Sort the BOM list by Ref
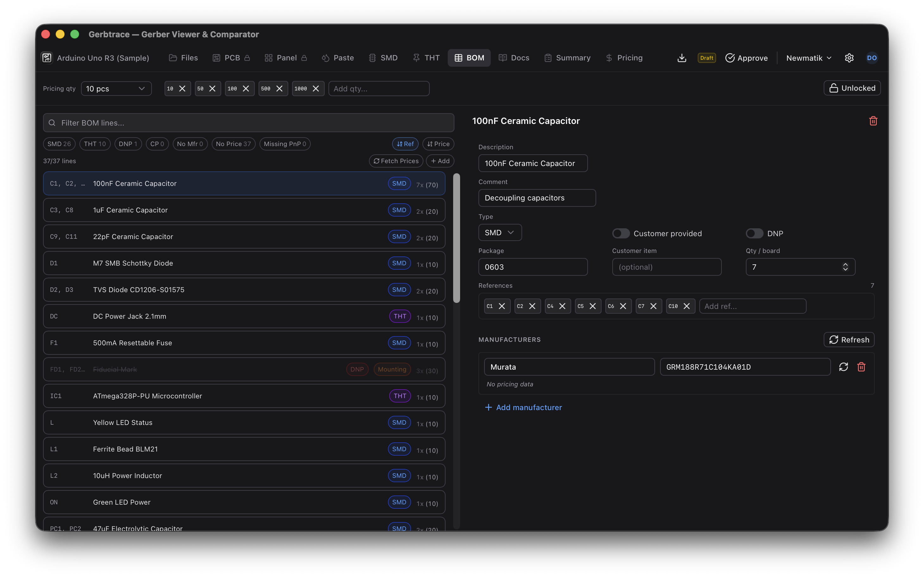Screen dimensions: 924x578 pos(405,144)
